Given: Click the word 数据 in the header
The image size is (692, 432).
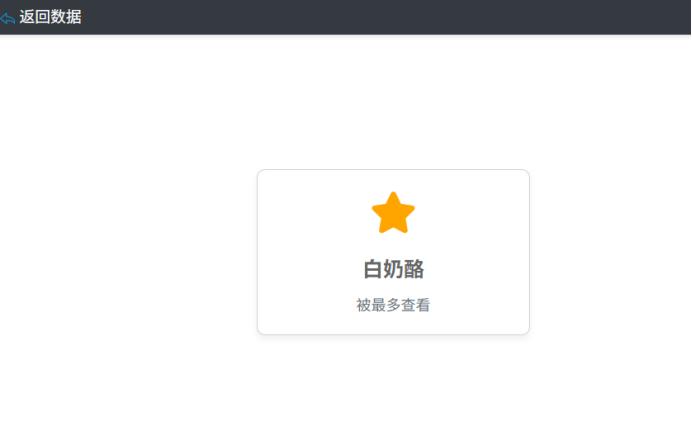Looking at the screenshot, I should tap(66, 17).
